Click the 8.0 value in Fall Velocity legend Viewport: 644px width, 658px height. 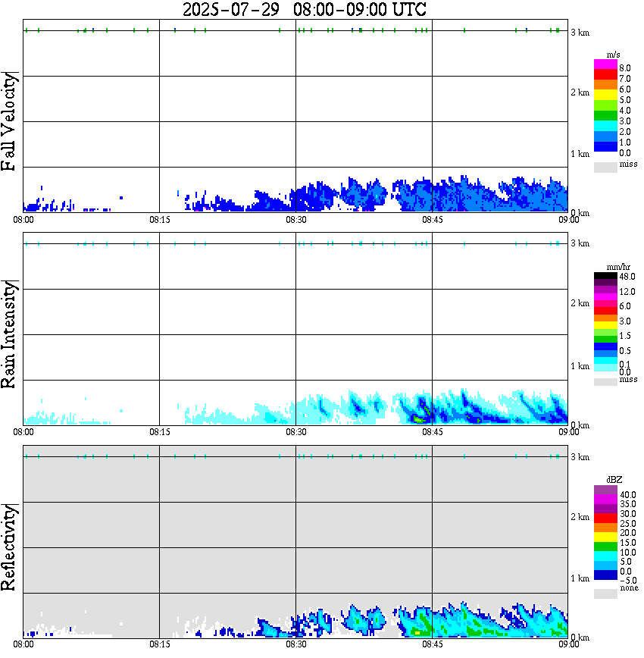pos(625,68)
